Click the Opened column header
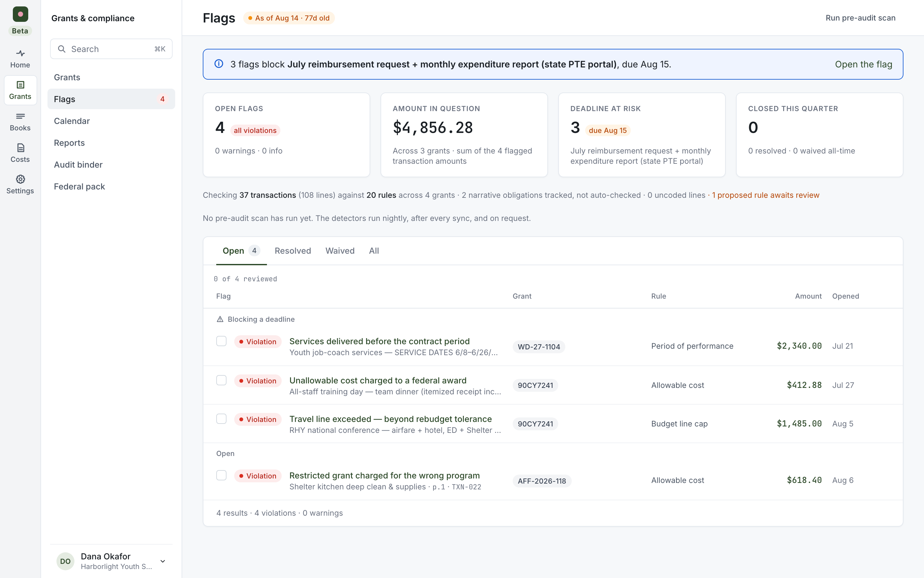This screenshot has width=924, height=578. 845,296
